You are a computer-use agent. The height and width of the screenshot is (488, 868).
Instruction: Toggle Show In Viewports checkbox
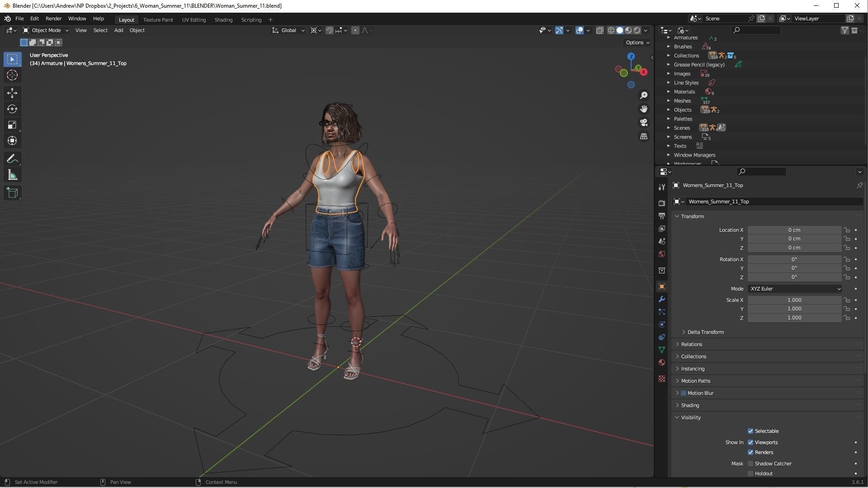[x=750, y=442]
